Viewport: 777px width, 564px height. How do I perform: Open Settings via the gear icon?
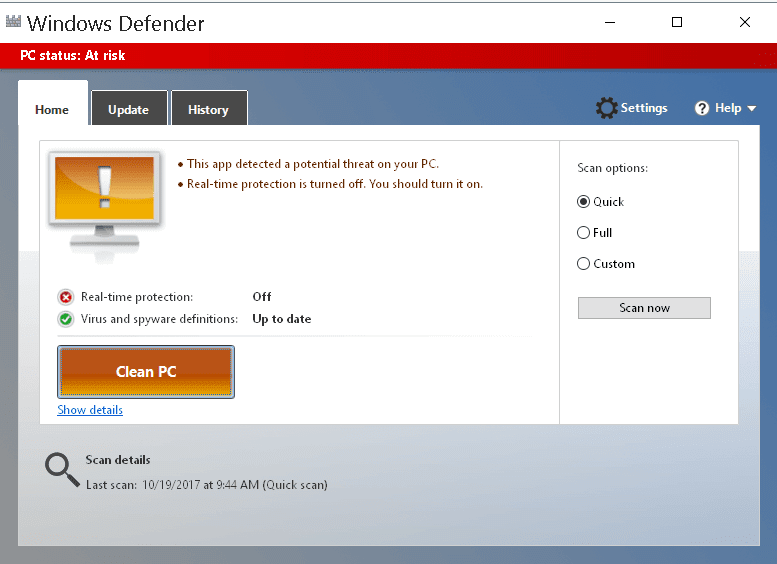pyautogui.click(x=607, y=108)
